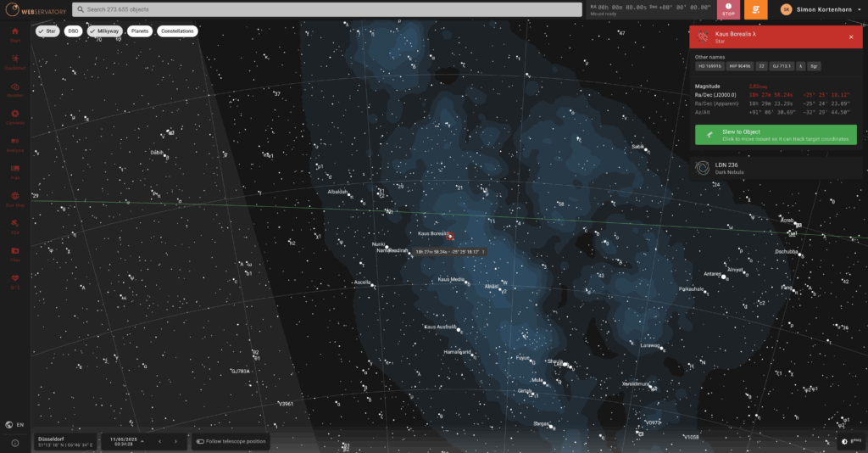Image resolution: width=868 pixels, height=453 pixels.
Task: Turn on Follow telescope position
Action: click(x=230, y=441)
